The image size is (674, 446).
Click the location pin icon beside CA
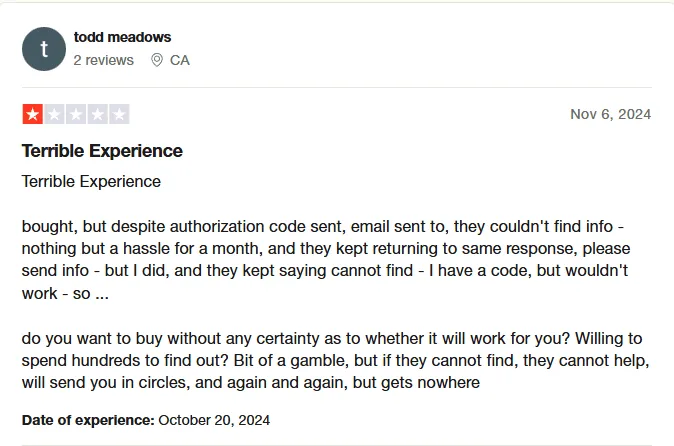[x=156, y=60]
